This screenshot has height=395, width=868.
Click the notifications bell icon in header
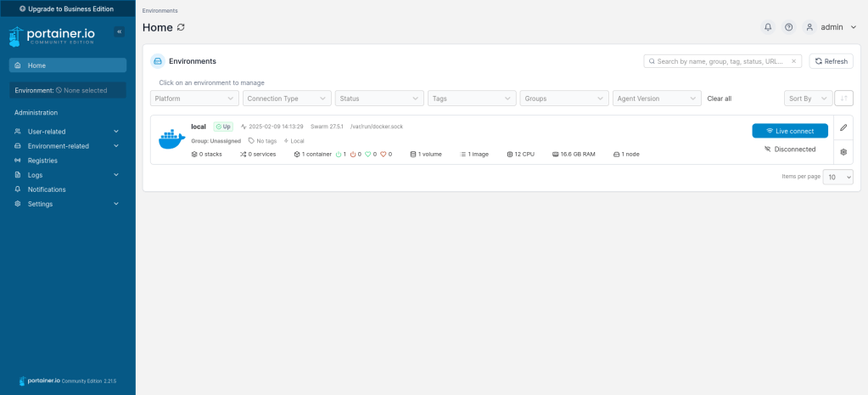click(x=768, y=27)
